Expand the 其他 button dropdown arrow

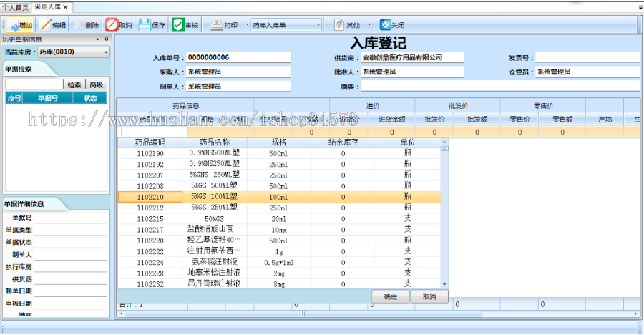pyautogui.click(x=369, y=24)
